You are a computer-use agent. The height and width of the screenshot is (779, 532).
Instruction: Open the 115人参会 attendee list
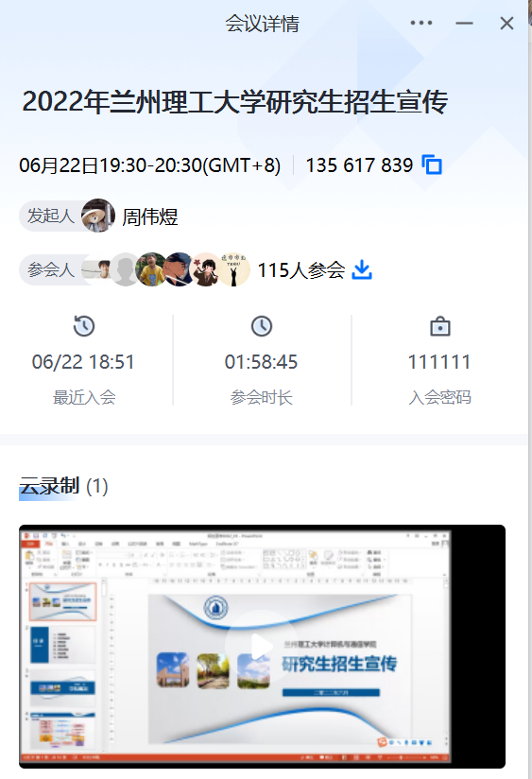301,270
